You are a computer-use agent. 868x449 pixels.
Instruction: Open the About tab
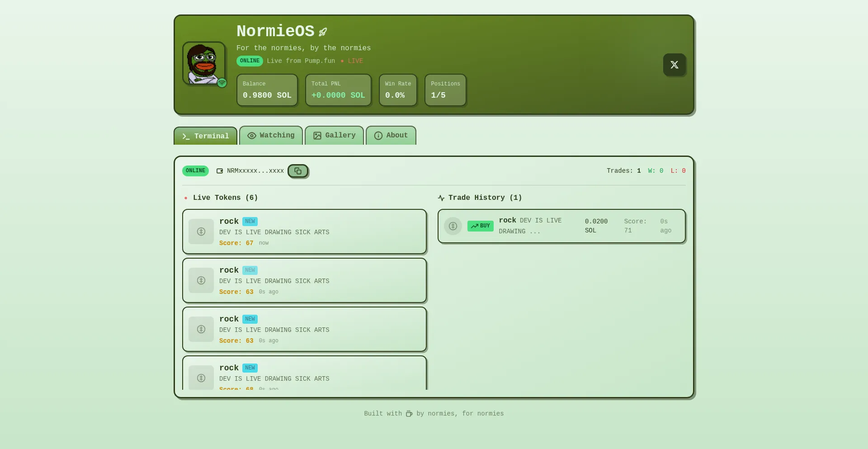391,136
